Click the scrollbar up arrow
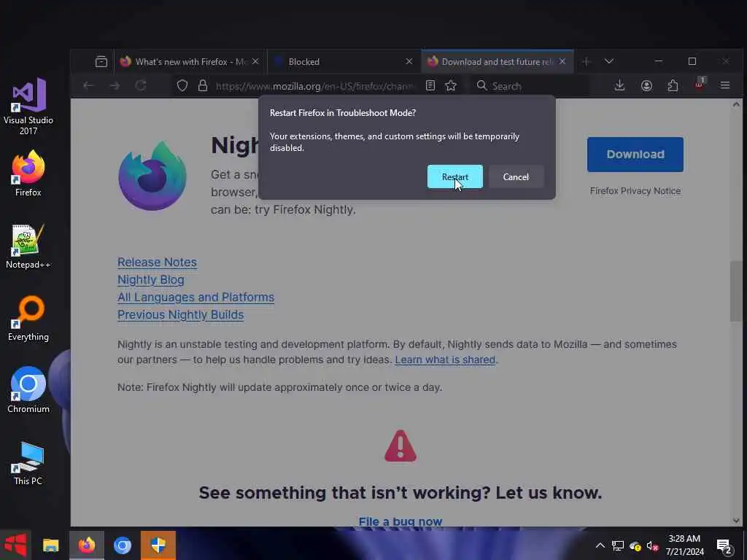Screen dimensions: 747x560 pyautogui.click(x=736, y=104)
